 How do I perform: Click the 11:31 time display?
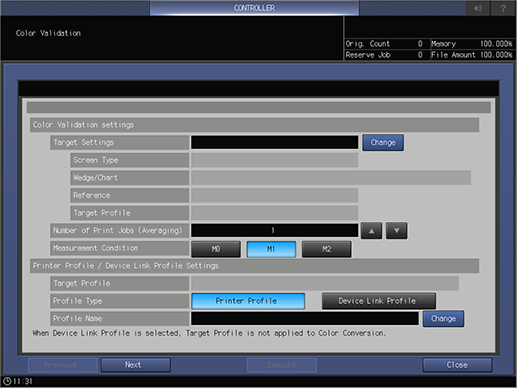point(23,381)
